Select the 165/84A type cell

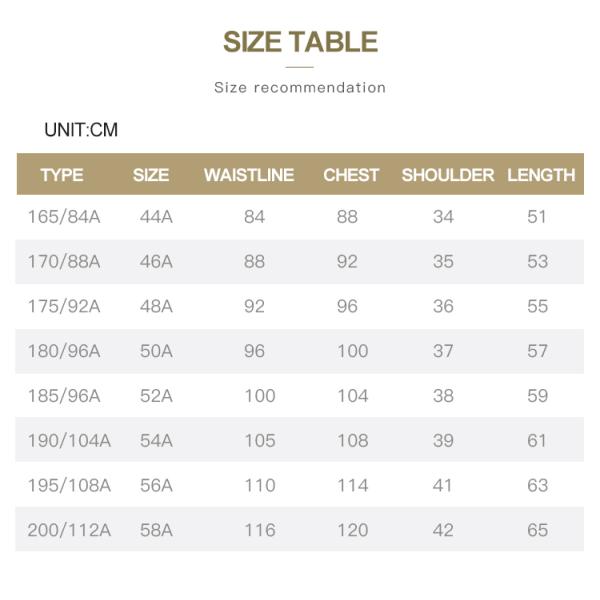coord(64,217)
